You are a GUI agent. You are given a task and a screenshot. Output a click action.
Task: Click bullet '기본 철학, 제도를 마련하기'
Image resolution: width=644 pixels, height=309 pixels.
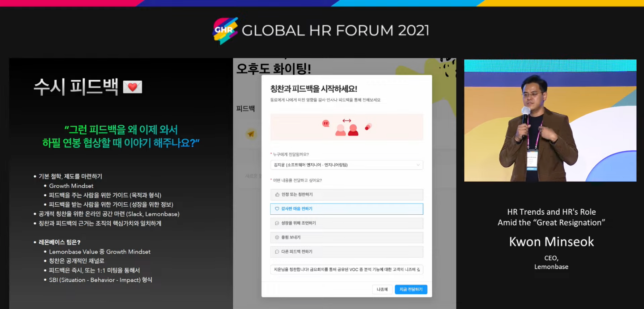click(x=71, y=176)
